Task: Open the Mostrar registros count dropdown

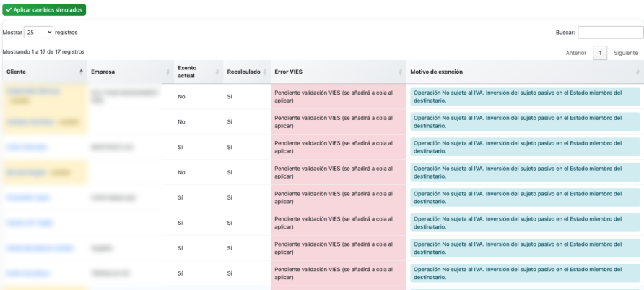Action: coord(39,33)
